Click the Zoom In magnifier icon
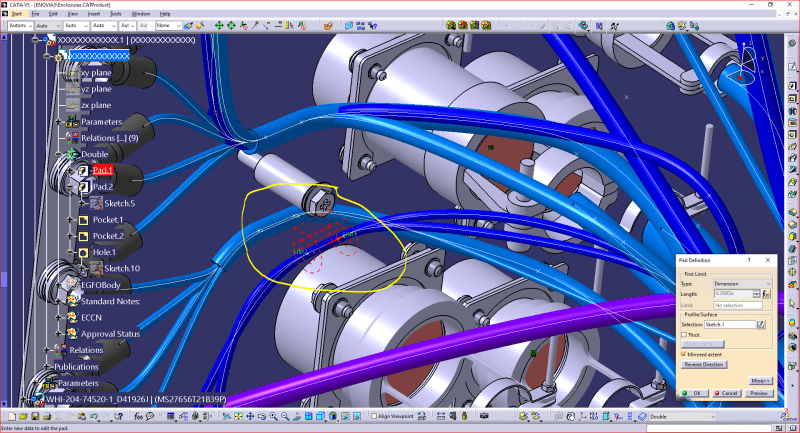The width and height of the screenshot is (800, 433). [x=273, y=416]
